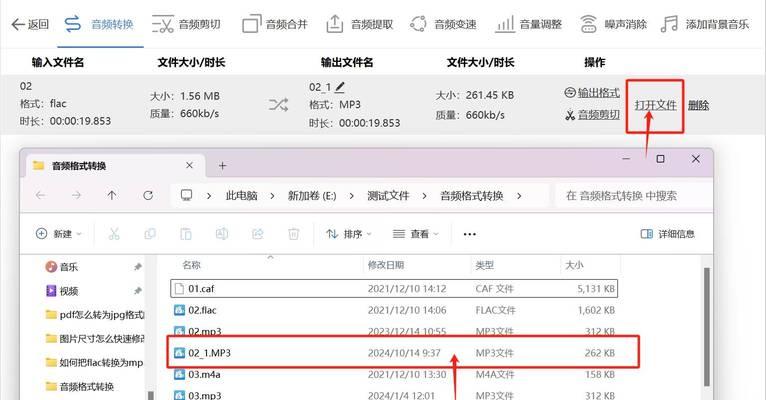Click the file list vertical scrollbar
This screenshot has height=400, width=766.
pos(706,327)
